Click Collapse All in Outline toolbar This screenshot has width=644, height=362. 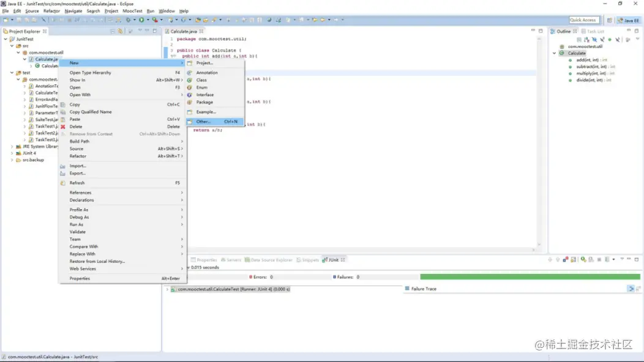click(x=579, y=40)
